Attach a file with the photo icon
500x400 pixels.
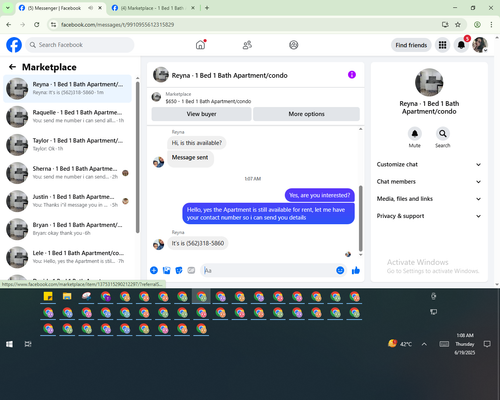tap(166, 270)
